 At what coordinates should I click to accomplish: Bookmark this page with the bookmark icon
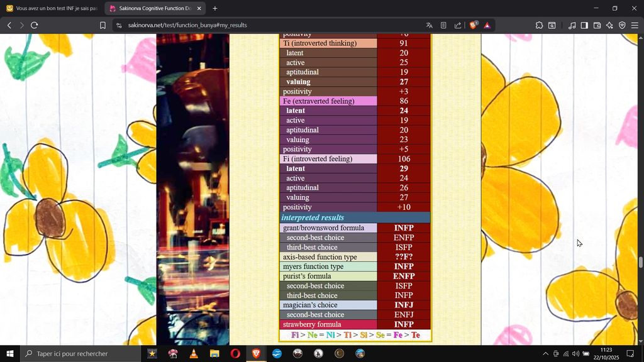coord(103,25)
